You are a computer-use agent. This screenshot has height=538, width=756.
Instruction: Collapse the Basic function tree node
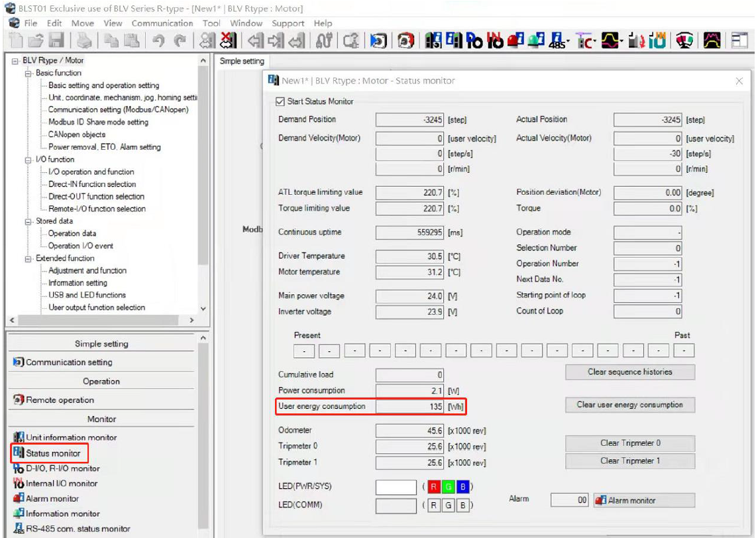click(x=28, y=74)
